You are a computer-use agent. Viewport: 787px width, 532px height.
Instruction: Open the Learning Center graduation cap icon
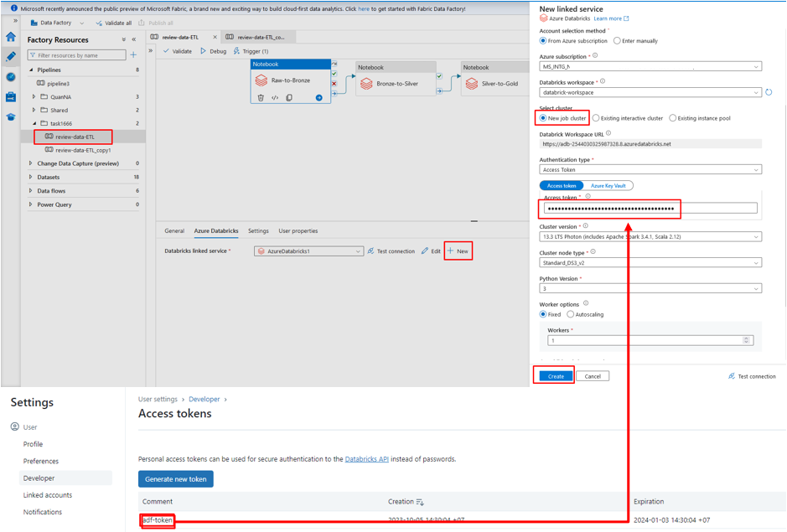(x=11, y=117)
